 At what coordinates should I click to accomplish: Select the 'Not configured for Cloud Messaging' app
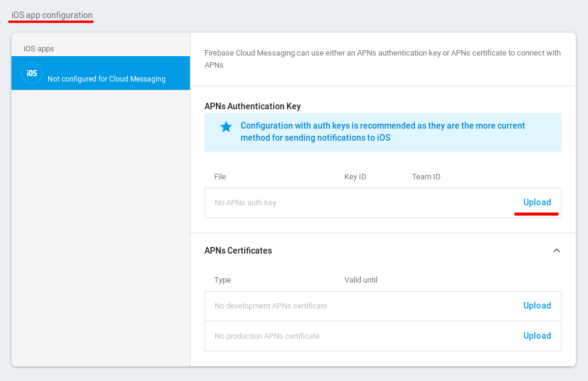[x=106, y=78]
